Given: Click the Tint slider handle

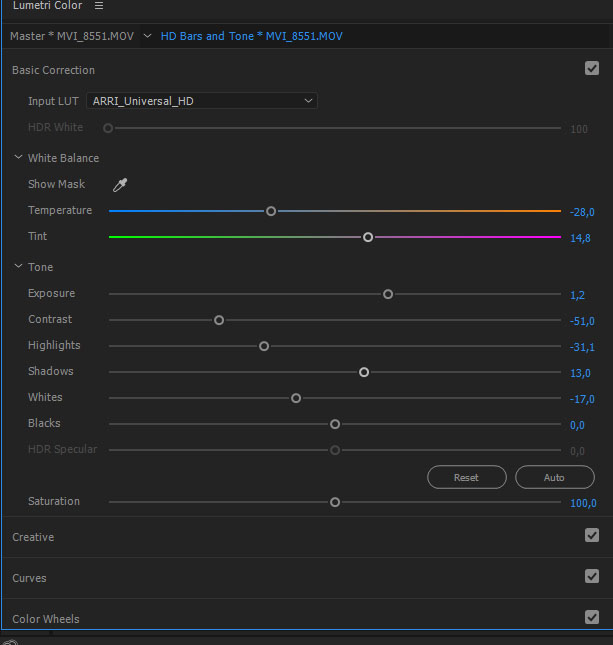Looking at the screenshot, I should click(368, 237).
